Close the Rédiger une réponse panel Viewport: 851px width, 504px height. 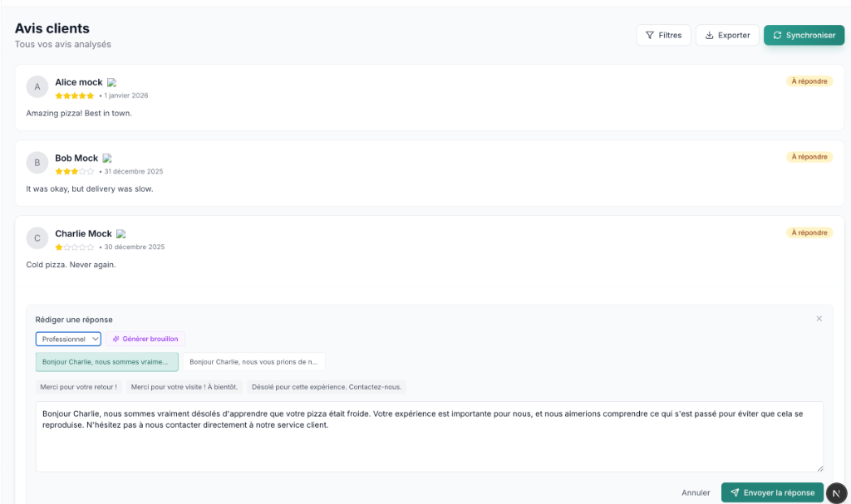coord(819,319)
